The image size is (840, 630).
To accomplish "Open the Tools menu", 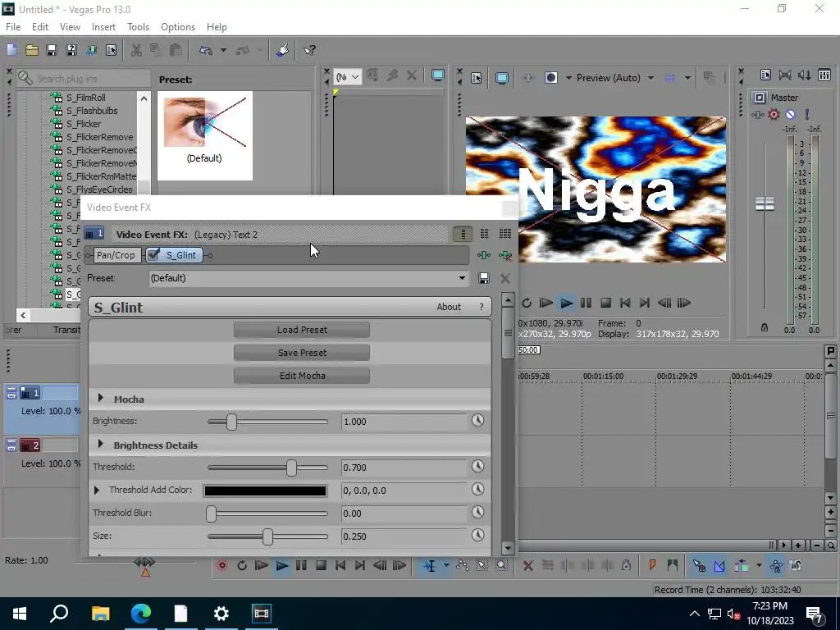I will pos(138,27).
